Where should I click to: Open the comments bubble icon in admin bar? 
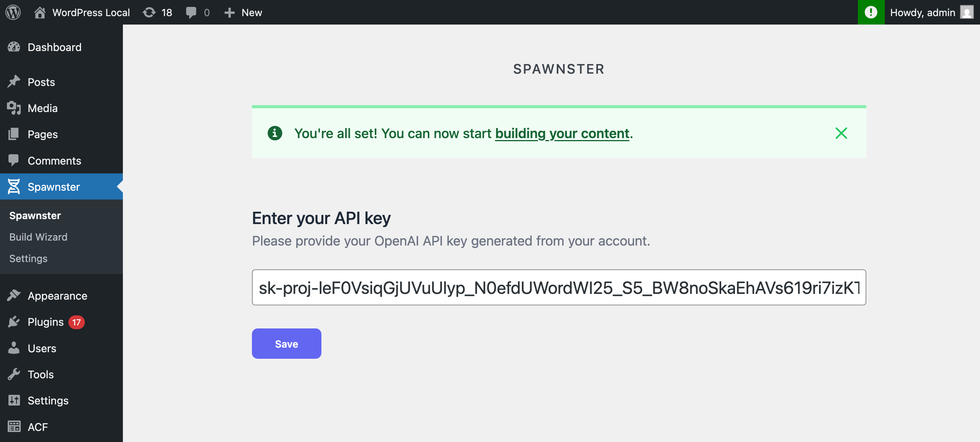point(191,13)
